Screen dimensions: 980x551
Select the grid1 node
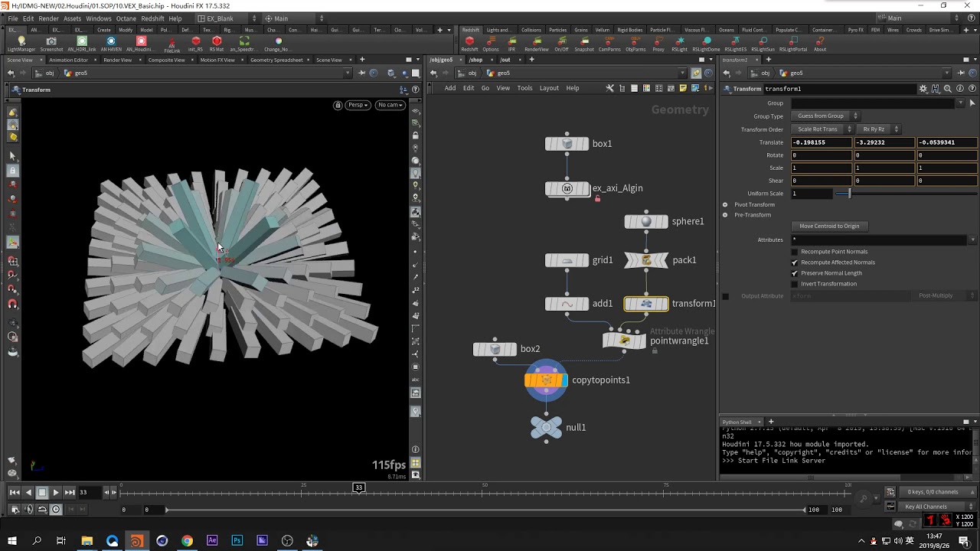click(x=567, y=260)
